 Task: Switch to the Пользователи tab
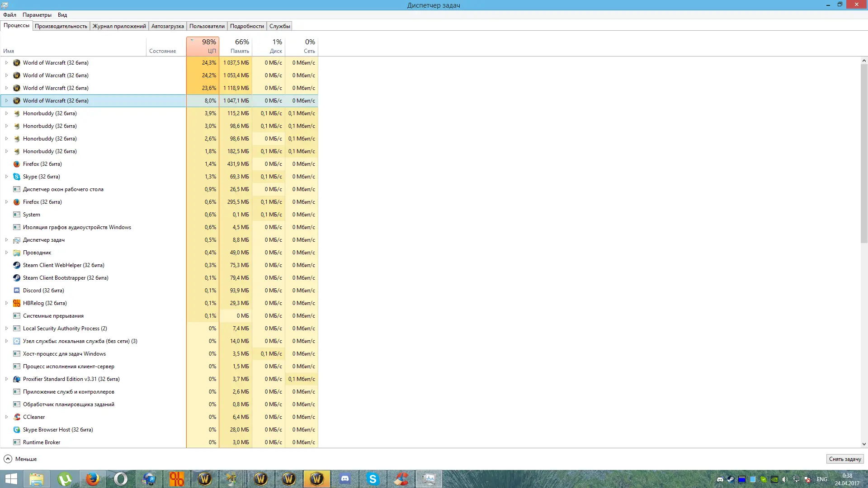pos(207,26)
